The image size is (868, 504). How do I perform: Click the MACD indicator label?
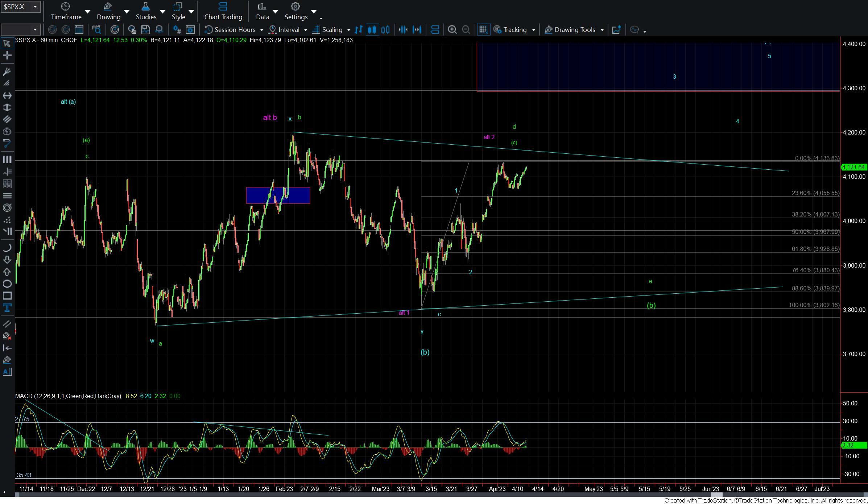[x=68, y=396]
